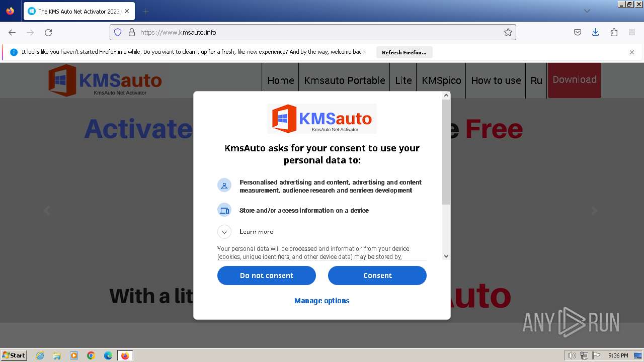Open the tracking protection shield icon
Viewport: 644px width, 362px height.
(x=118, y=32)
